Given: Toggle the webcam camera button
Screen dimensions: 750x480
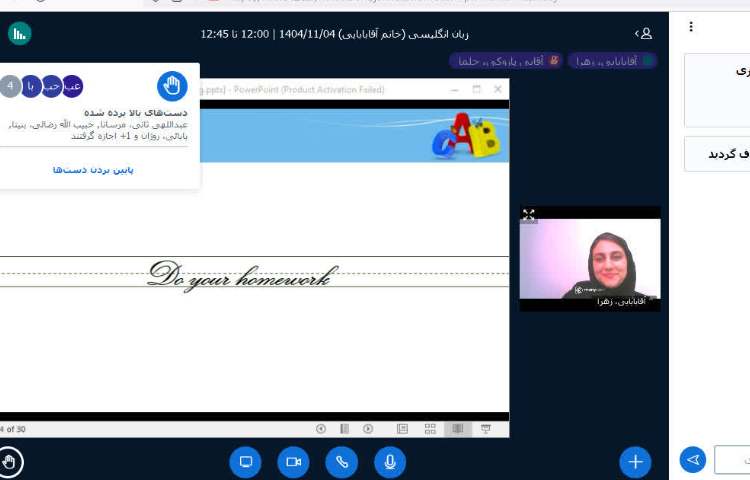Looking at the screenshot, I should 293,462.
